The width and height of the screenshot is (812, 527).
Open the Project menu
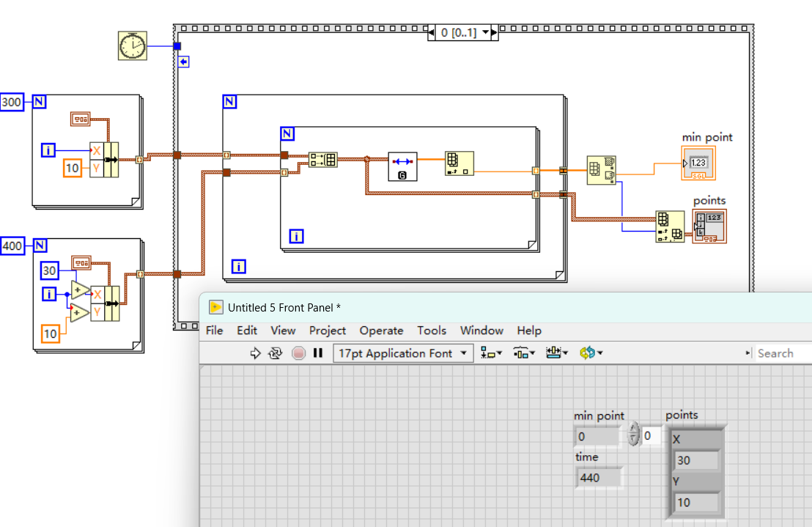pyautogui.click(x=328, y=331)
